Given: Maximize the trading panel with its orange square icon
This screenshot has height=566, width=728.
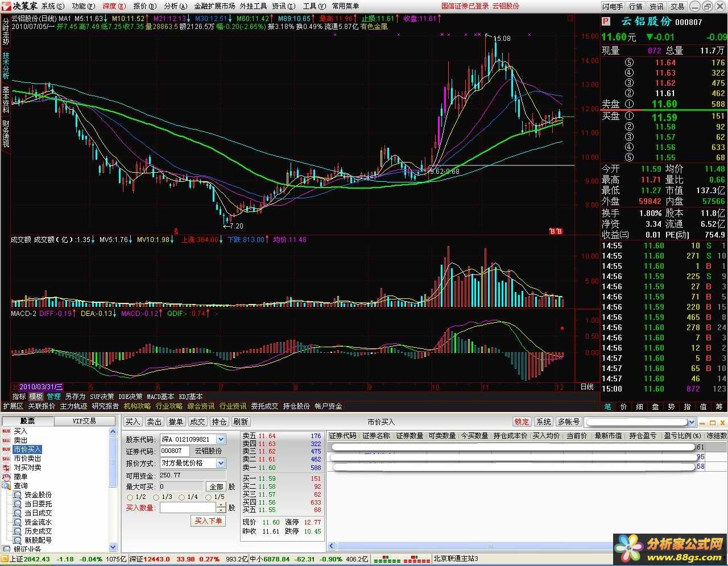Looking at the screenshot, I should pyautogui.click(x=712, y=422).
